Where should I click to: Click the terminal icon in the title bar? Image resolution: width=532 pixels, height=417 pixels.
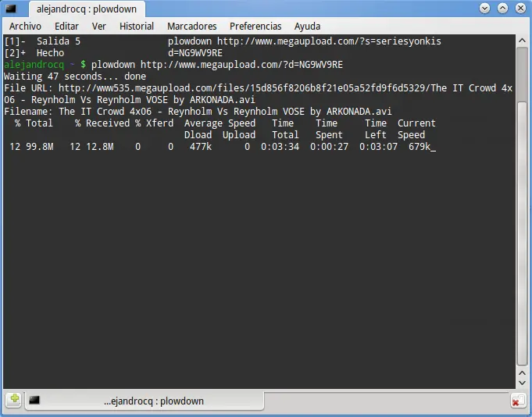pos(10,9)
